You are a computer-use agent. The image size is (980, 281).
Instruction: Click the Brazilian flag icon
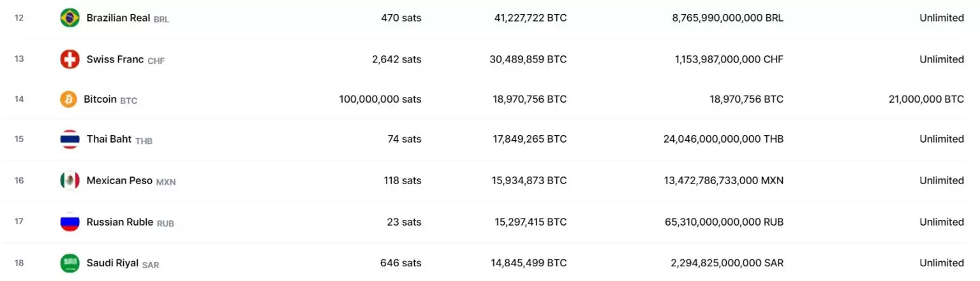click(x=70, y=18)
